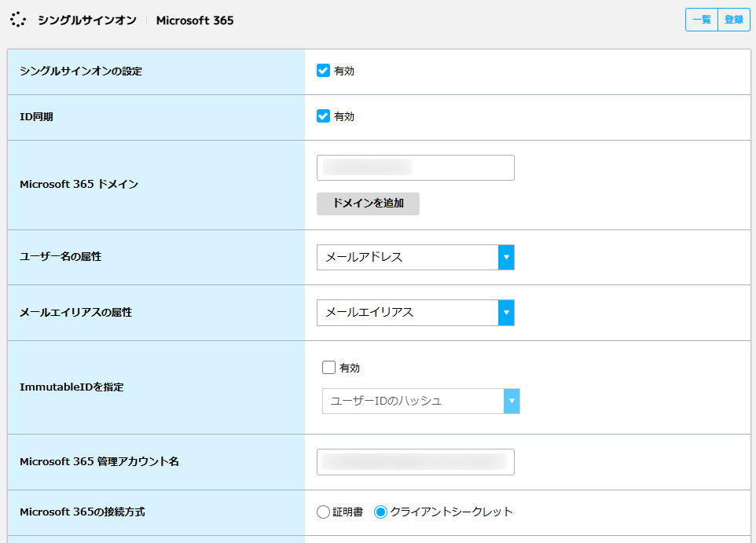Click the Microsoft 365の接続方式 label
Screen dimensions: 756x543
(83, 512)
